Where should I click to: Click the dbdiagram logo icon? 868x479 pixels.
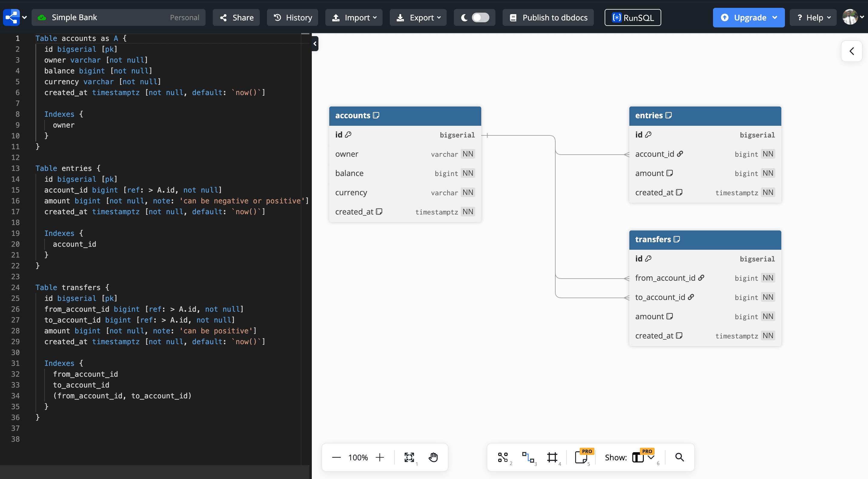click(11, 17)
